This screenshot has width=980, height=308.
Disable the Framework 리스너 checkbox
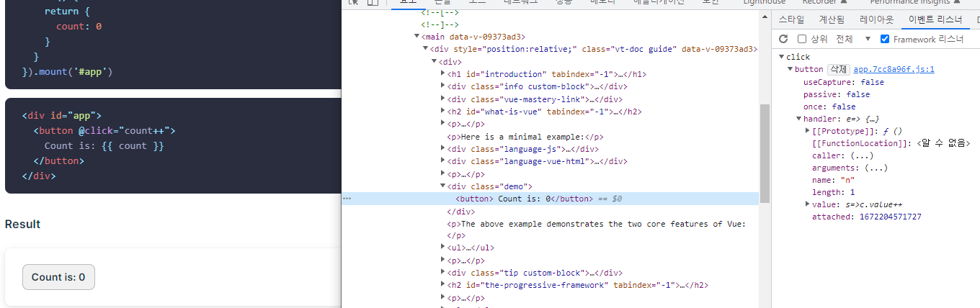coord(885,39)
